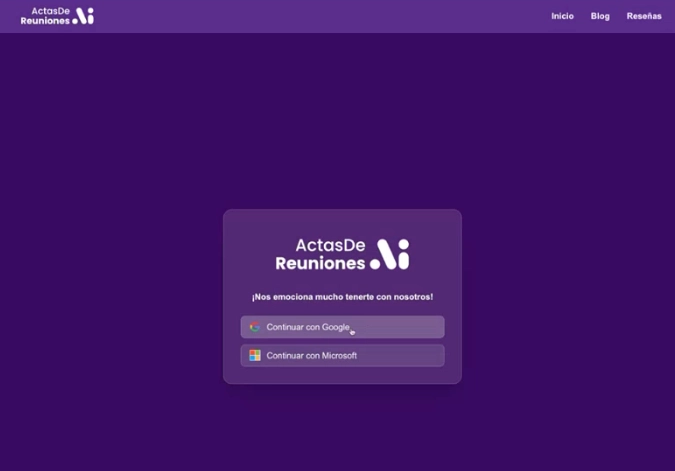Screen dimensions: 675x471
Task: Click the Microsoft four-square logo icon
Action: (x=255, y=355)
